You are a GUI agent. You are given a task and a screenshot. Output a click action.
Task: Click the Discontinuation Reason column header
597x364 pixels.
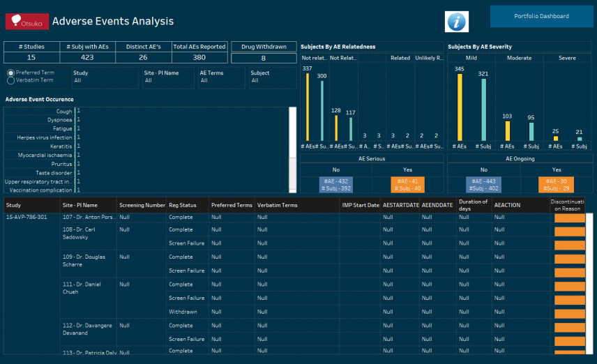567,205
